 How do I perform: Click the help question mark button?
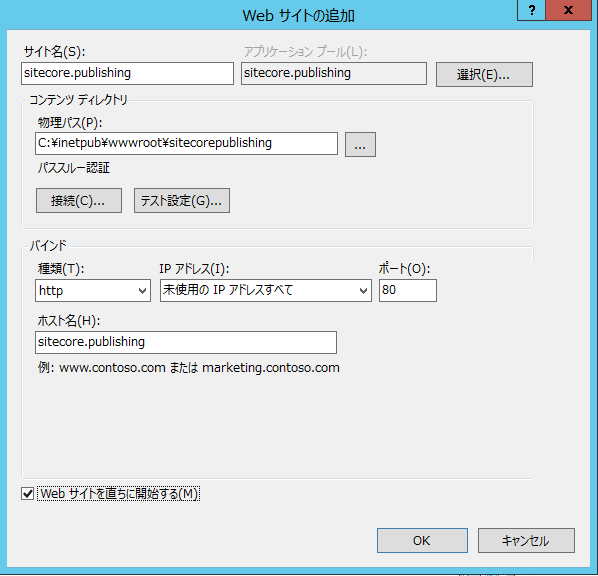(x=531, y=10)
